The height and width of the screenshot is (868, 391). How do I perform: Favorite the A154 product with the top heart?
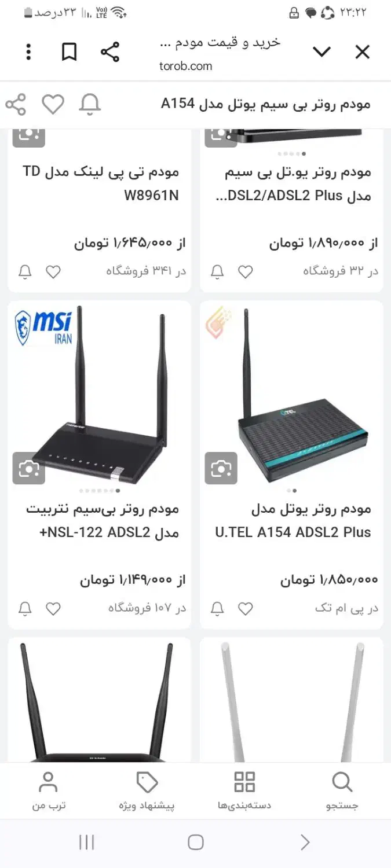[53, 105]
